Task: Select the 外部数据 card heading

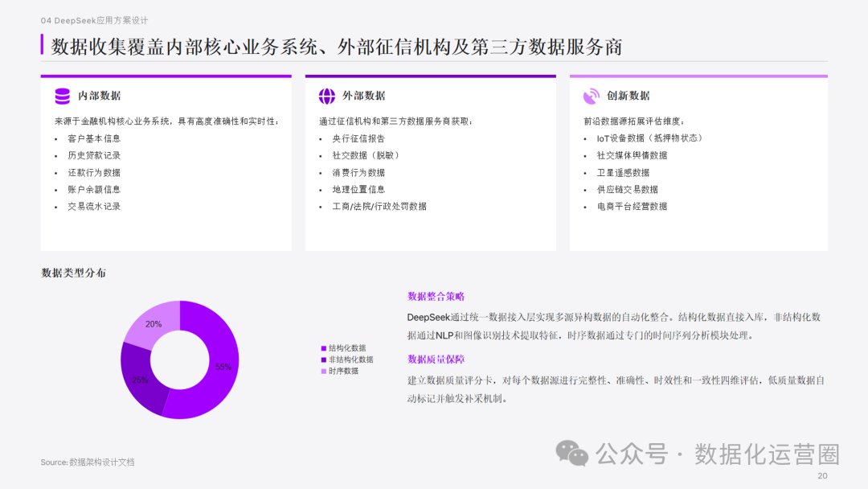Action: (364, 96)
